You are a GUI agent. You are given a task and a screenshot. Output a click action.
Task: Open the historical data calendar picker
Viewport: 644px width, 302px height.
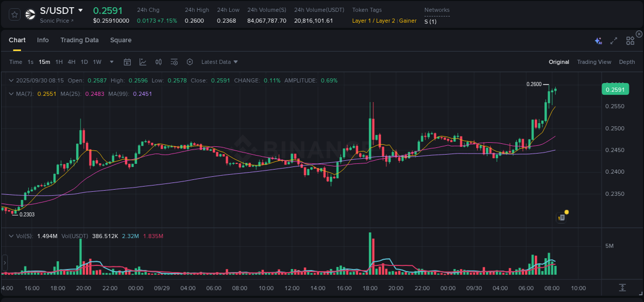(127, 62)
